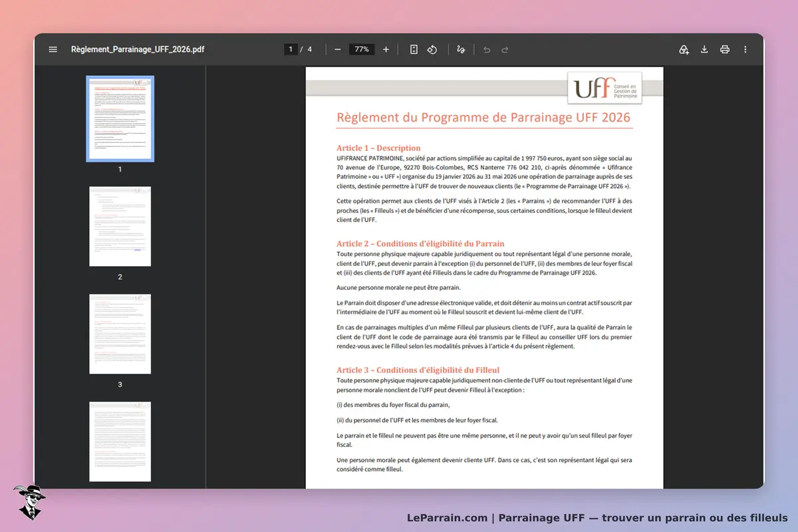Open page 3 thumbnail
Viewport: 798px width, 532px height.
coord(120,334)
